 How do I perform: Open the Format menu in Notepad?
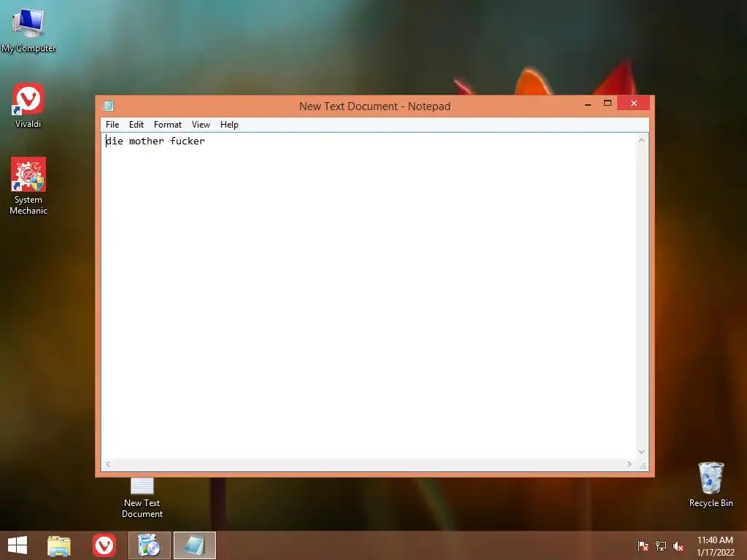[168, 125]
